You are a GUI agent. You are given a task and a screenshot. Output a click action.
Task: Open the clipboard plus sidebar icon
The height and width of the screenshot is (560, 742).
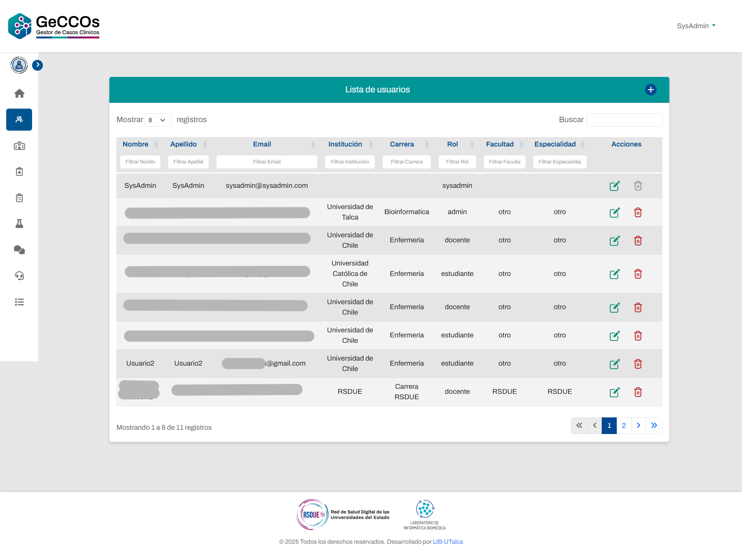pos(19,172)
